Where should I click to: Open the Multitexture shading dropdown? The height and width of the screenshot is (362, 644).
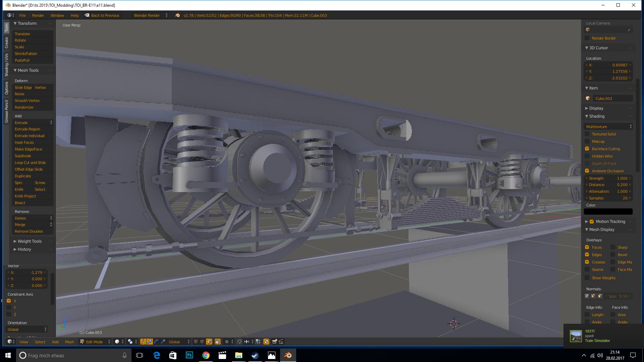(608, 126)
